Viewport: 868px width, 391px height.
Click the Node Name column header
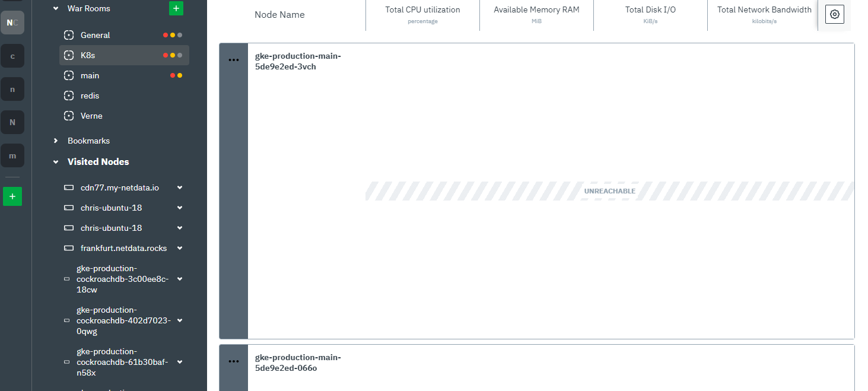[279, 15]
